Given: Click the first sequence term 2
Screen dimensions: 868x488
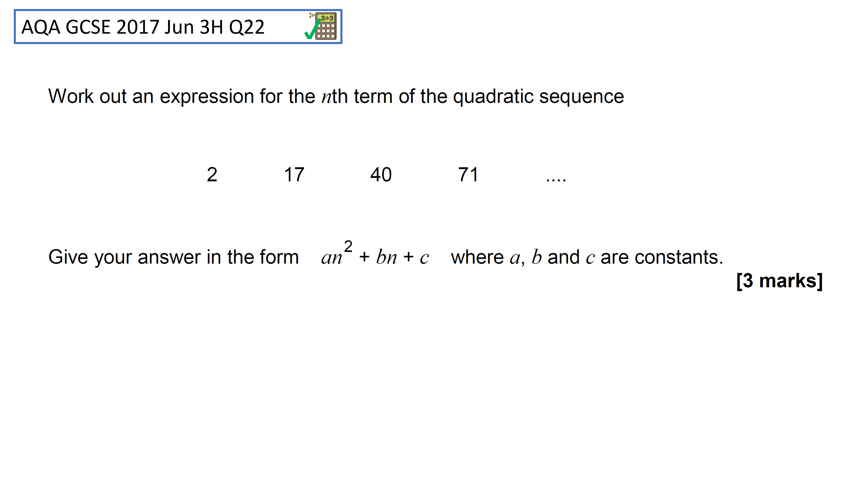Looking at the screenshot, I should click(212, 174).
